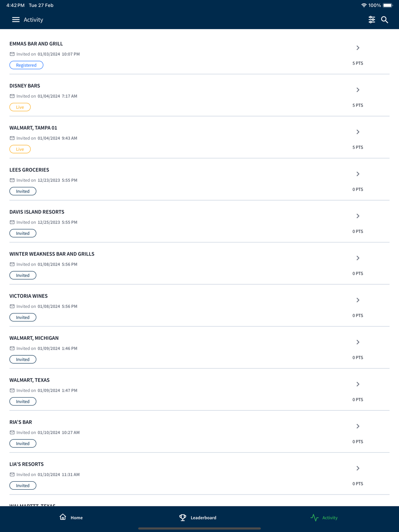Expand Emmas Bar and Grill chevron
The width and height of the screenshot is (399, 532).
tap(358, 48)
